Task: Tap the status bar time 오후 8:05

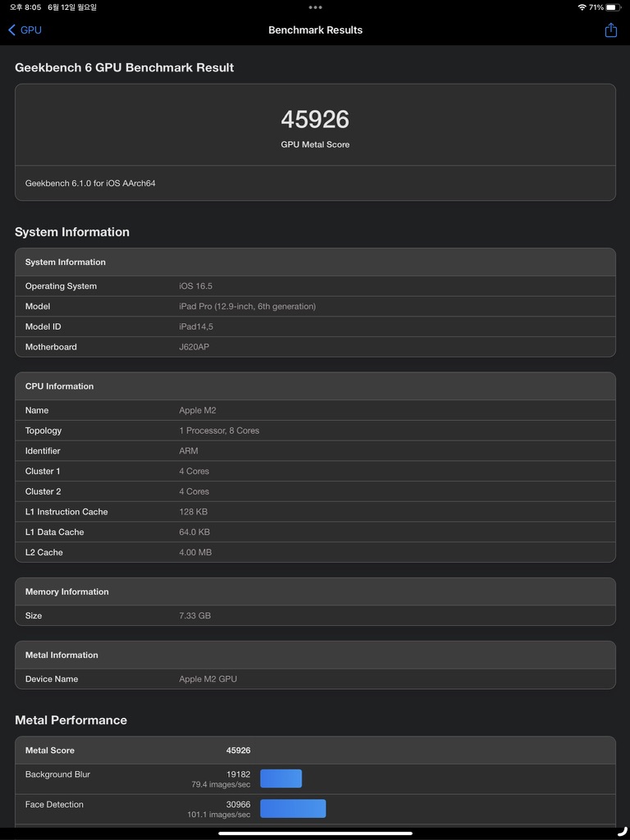Action: point(25,7)
